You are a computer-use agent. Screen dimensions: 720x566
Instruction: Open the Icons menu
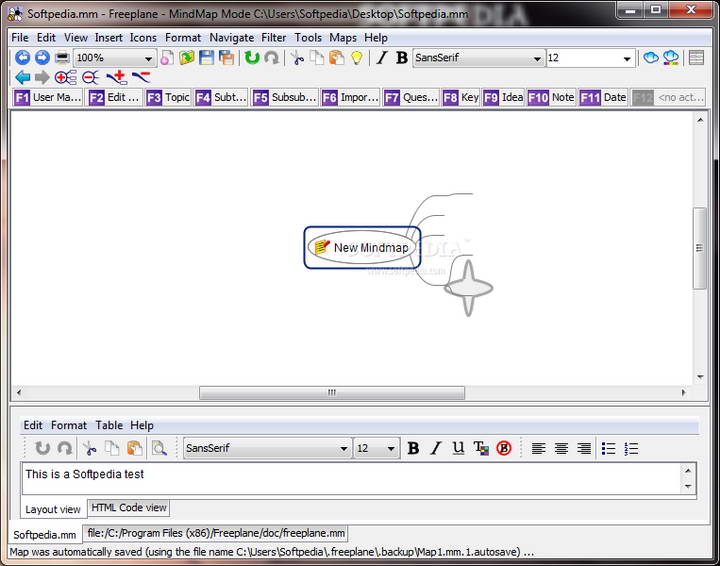pyautogui.click(x=143, y=38)
